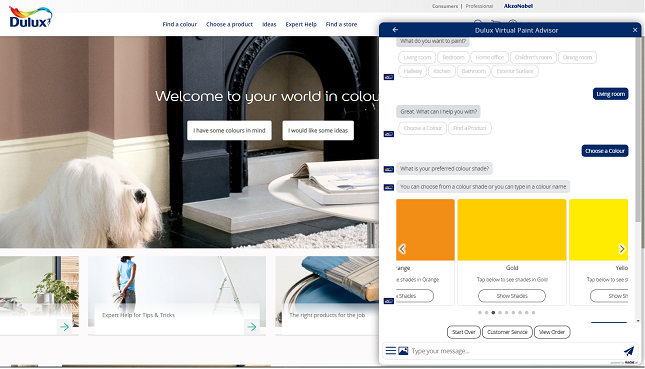Open Expert Help menu
The height and width of the screenshot is (369, 645).
click(x=301, y=24)
